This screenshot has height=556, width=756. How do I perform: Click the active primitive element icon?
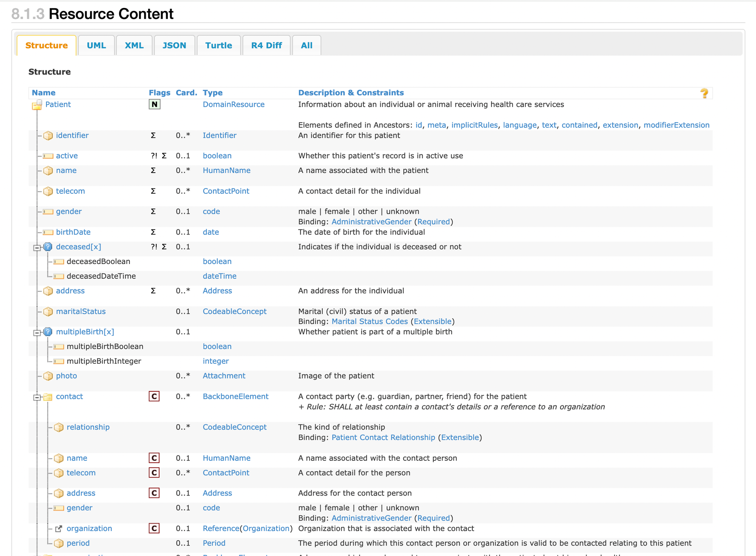click(x=48, y=156)
